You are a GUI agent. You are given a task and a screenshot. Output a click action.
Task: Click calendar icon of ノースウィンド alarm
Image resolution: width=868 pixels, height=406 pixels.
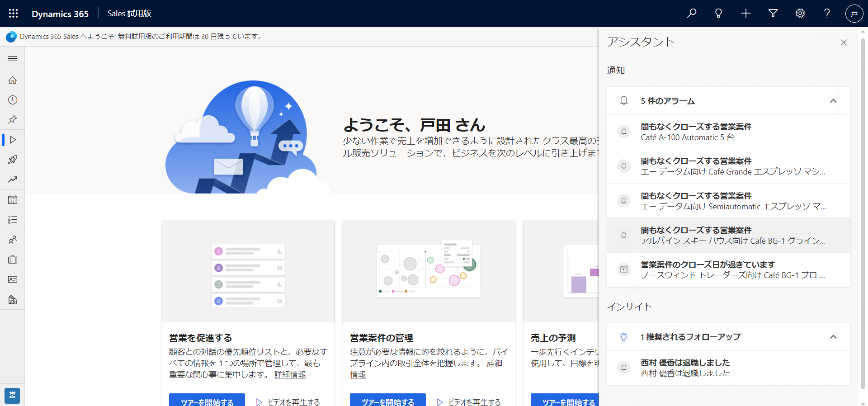point(624,269)
